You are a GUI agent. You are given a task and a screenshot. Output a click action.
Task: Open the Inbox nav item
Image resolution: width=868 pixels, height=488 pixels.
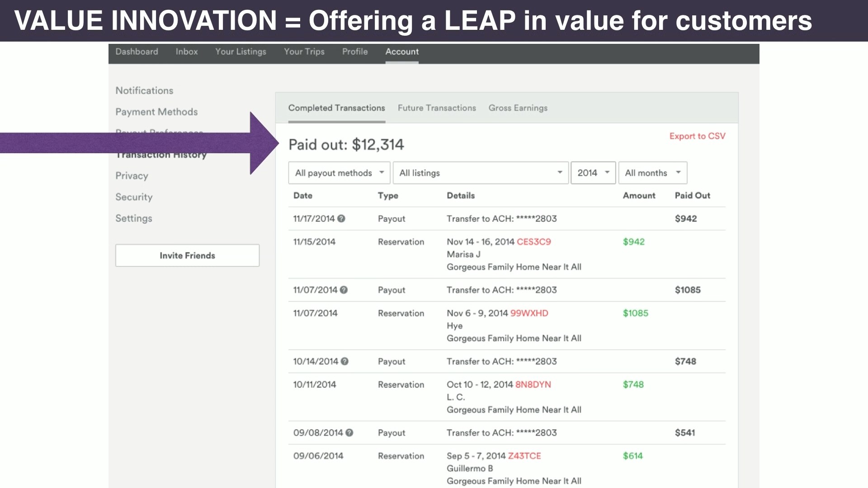click(187, 52)
